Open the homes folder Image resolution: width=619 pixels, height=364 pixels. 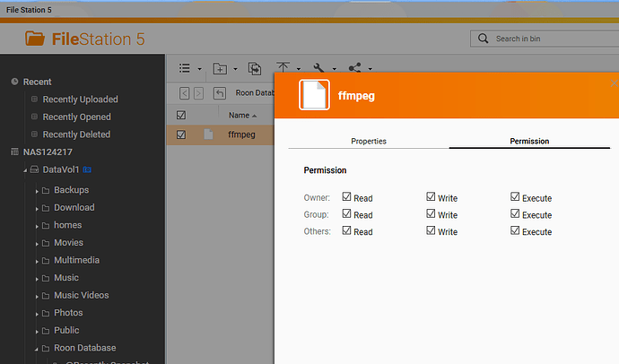point(68,225)
